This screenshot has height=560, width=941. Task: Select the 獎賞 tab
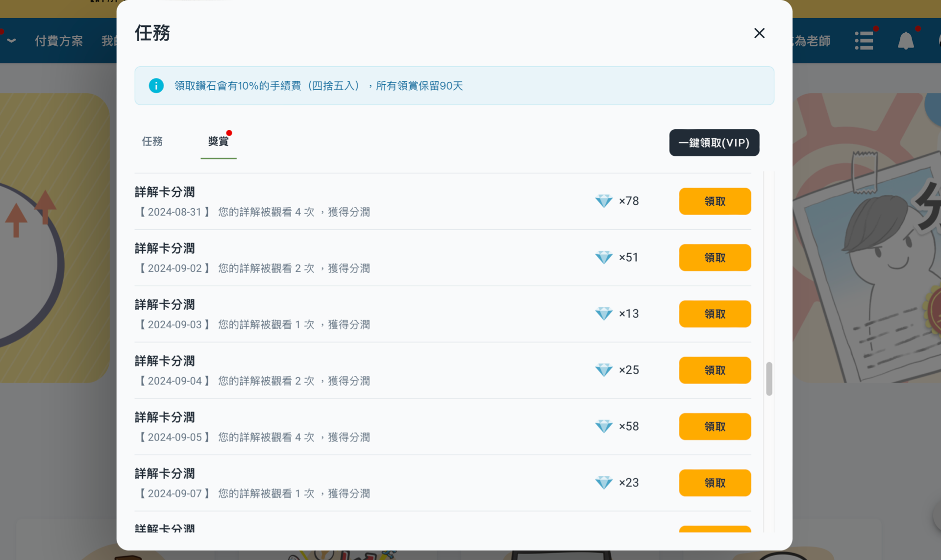[x=218, y=142]
